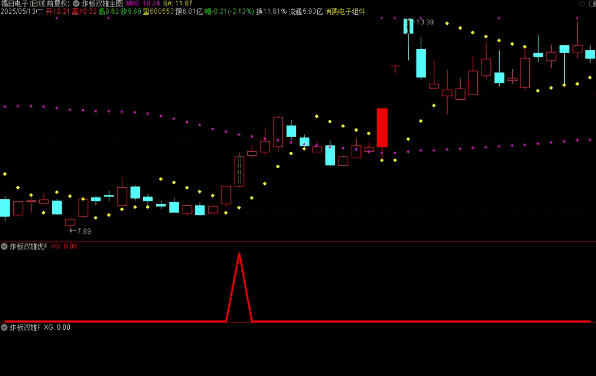The width and height of the screenshot is (596, 376).
Task: Click the diamond icon at top-right corner
Action: pyautogui.click(x=582, y=4)
